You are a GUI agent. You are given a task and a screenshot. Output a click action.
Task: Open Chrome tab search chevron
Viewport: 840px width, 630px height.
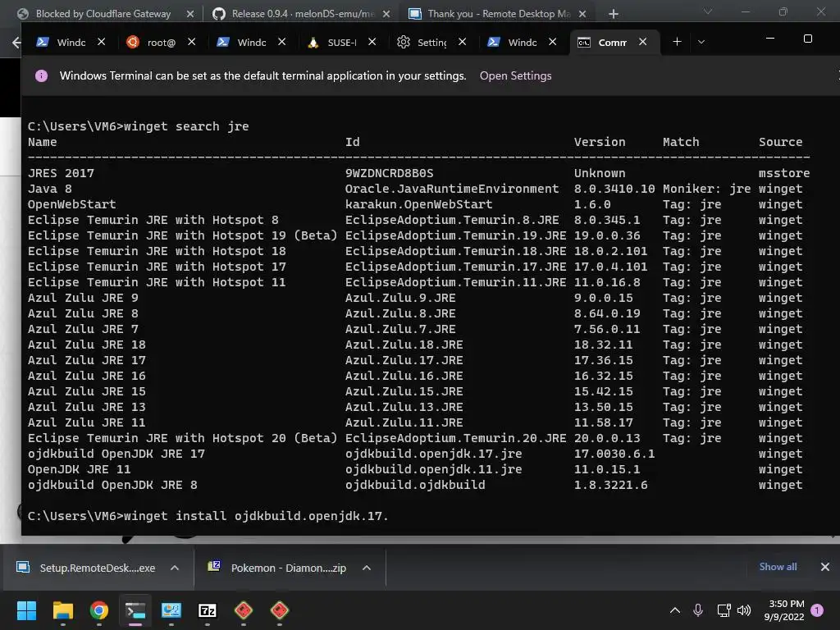click(x=708, y=11)
